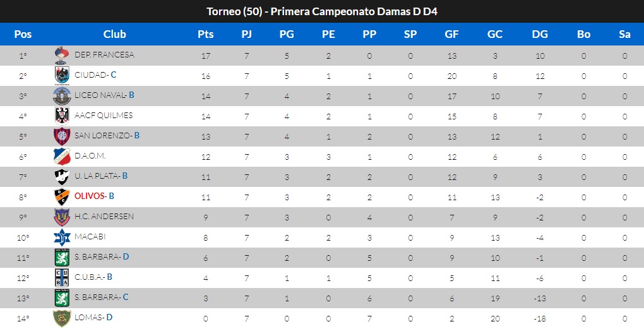This screenshot has width=644, height=336.
Task: Click the Club column header
Action: 114,34
